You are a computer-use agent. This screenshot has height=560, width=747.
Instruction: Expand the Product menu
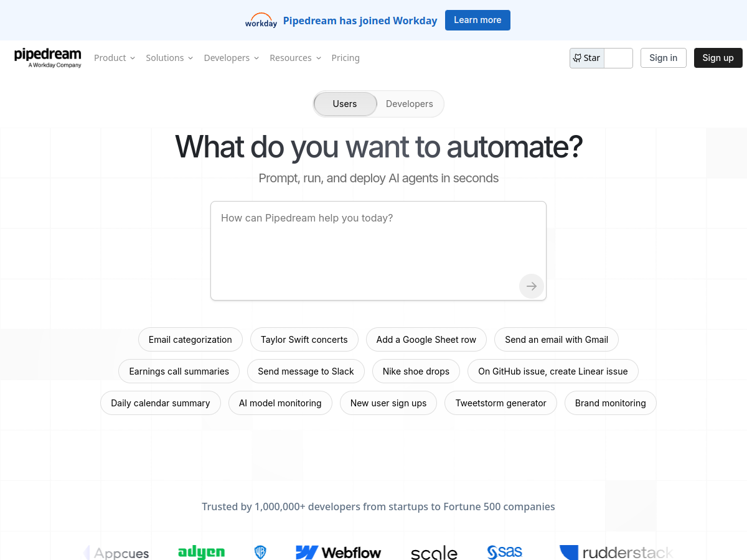115,58
